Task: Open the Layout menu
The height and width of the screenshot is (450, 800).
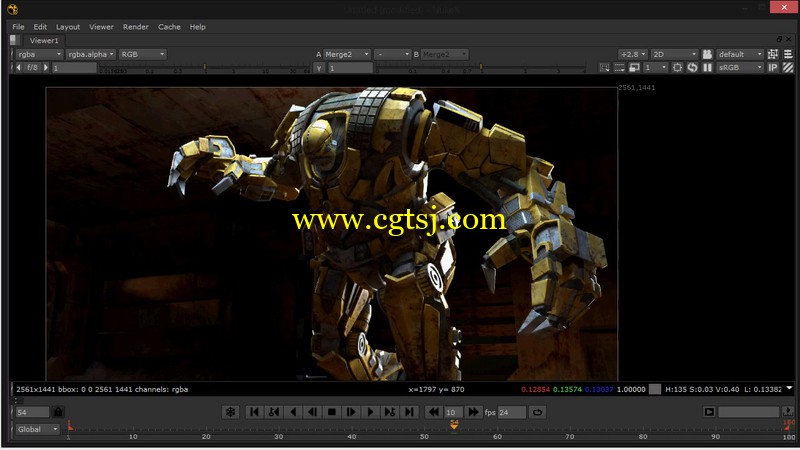Action: [x=68, y=27]
